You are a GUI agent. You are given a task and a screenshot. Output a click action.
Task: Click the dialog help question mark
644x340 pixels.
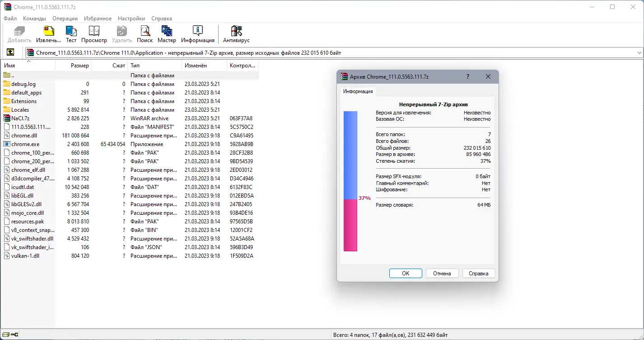coord(467,76)
